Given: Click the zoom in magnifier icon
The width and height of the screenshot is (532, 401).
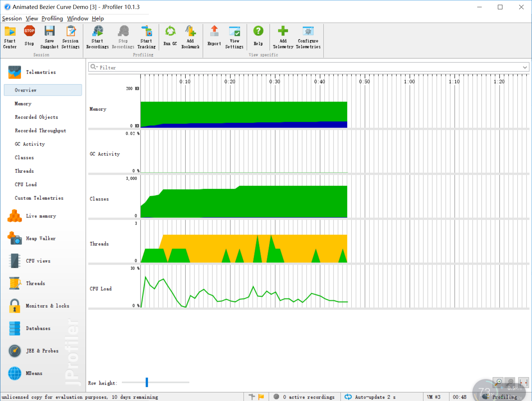Looking at the screenshot, I should 498,382.
